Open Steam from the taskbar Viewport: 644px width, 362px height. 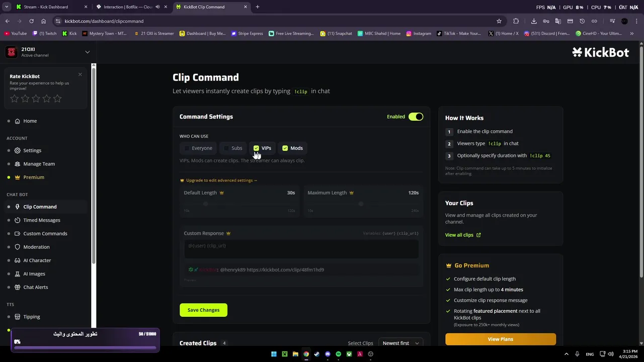317,354
